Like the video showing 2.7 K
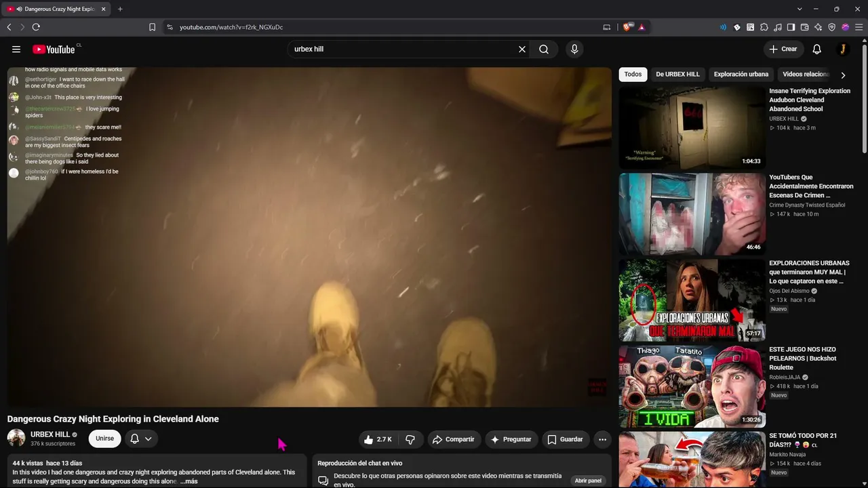868x488 pixels. tap(378, 439)
